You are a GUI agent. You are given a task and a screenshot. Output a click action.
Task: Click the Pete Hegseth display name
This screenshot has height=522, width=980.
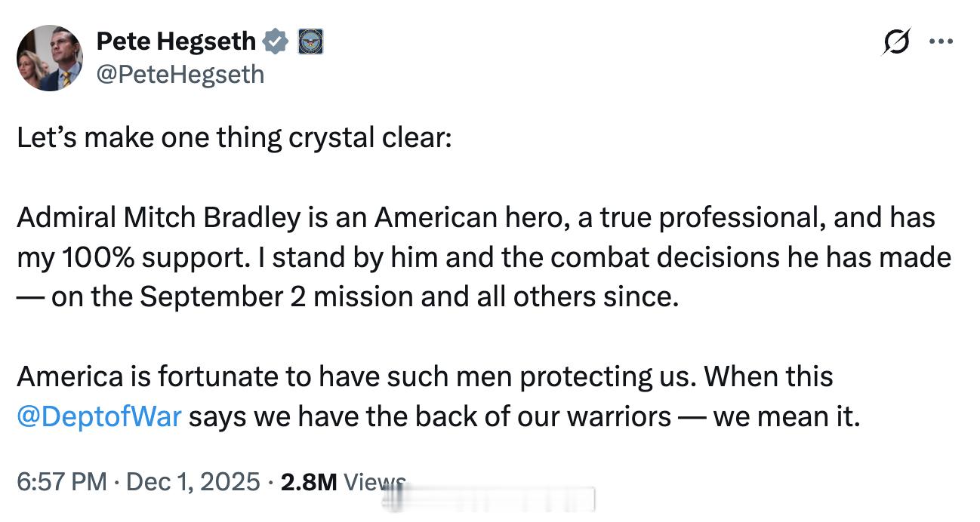click(176, 41)
